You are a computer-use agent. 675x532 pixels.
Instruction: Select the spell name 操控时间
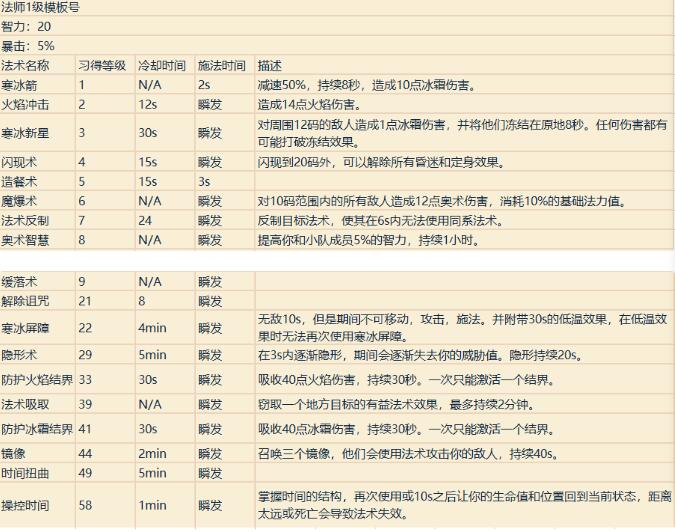tap(25, 505)
